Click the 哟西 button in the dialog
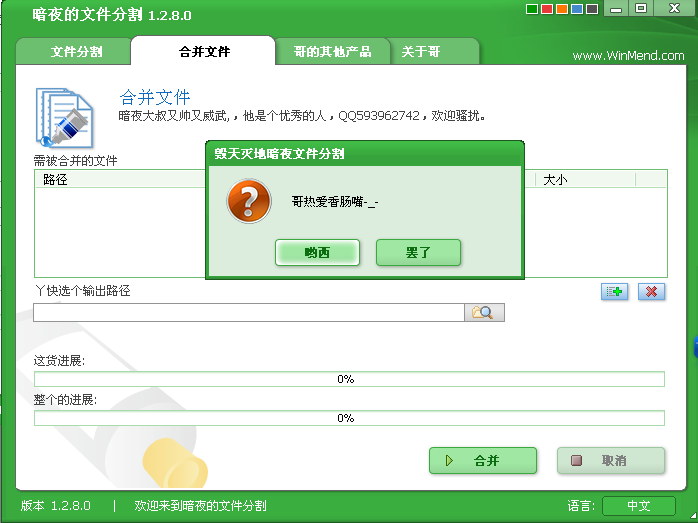 pyautogui.click(x=317, y=253)
